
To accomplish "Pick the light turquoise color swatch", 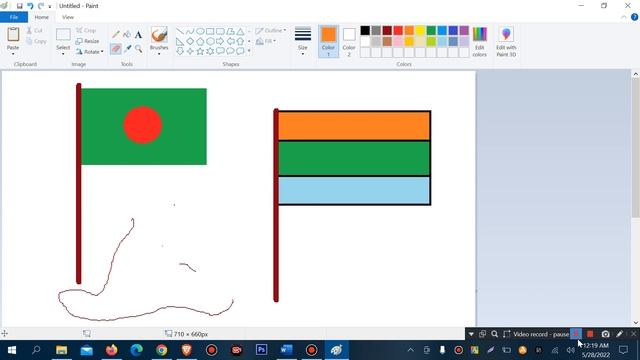I will coord(442,41).
